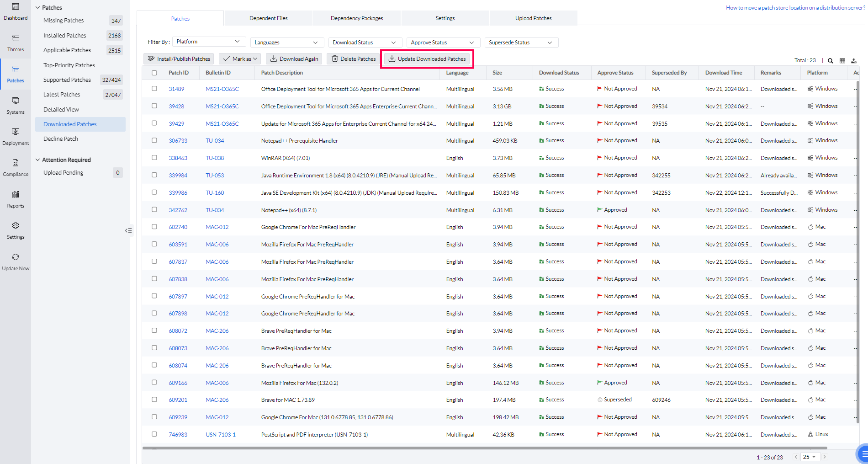Expand the Download Status filter dropdown

pos(365,43)
